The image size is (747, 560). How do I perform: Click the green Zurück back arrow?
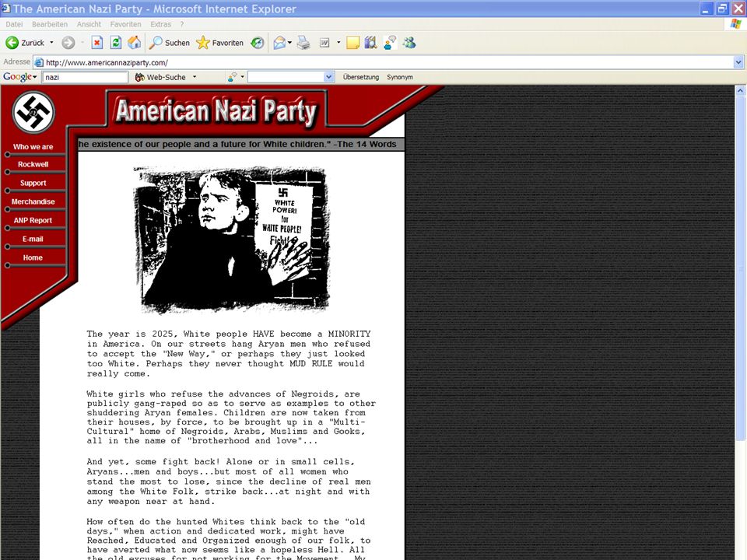(12, 43)
